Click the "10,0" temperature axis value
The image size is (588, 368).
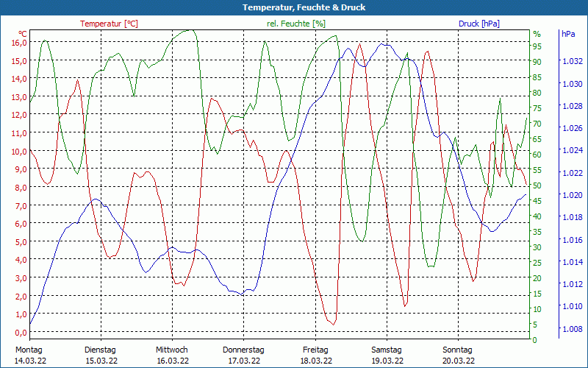19,152
